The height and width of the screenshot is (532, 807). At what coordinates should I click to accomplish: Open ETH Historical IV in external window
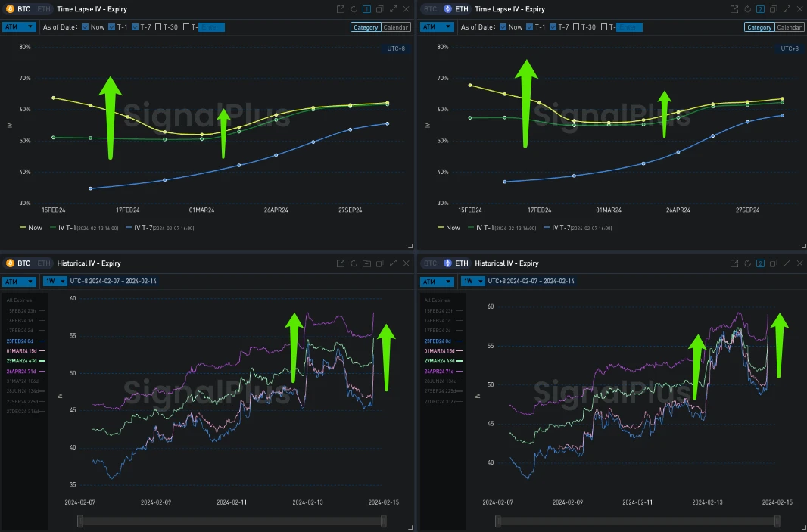point(734,263)
